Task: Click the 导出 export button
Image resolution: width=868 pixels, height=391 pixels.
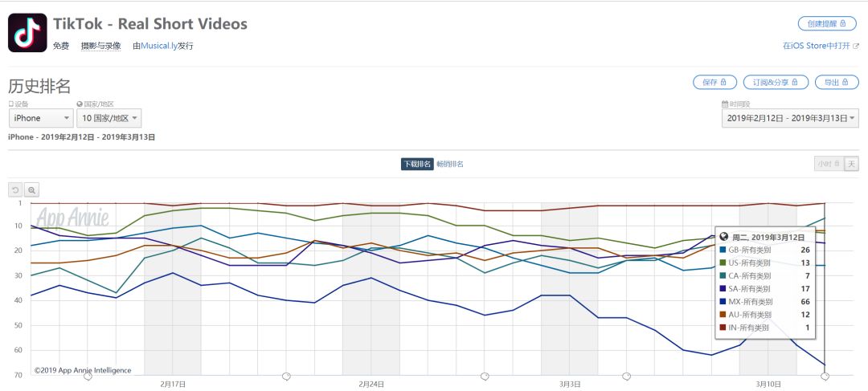Action: click(837, 82)
